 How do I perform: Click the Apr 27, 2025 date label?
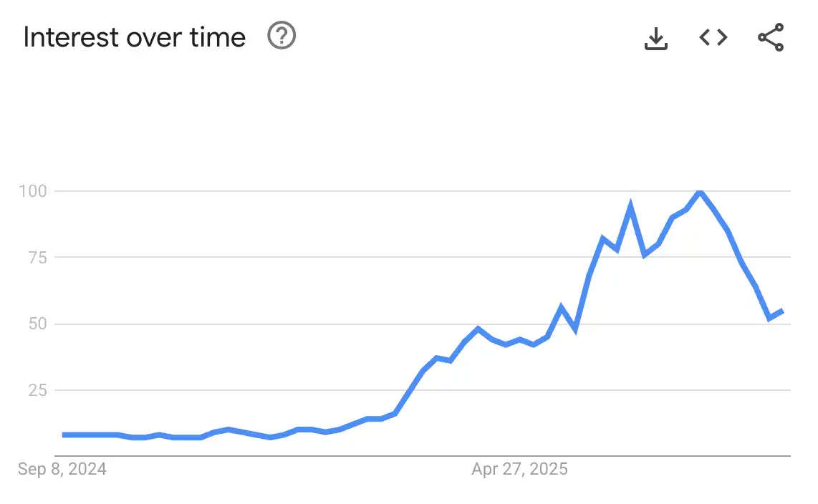(x=519, y=470)
